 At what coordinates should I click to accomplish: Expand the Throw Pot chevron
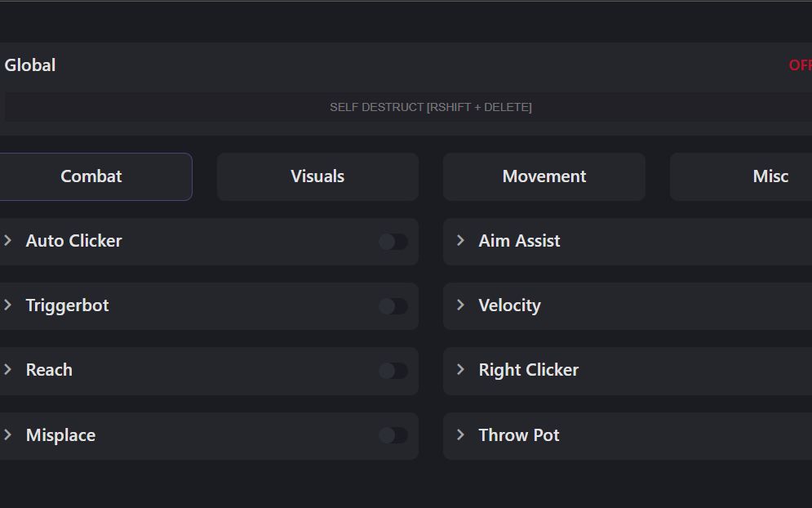[x=460, y=435]
